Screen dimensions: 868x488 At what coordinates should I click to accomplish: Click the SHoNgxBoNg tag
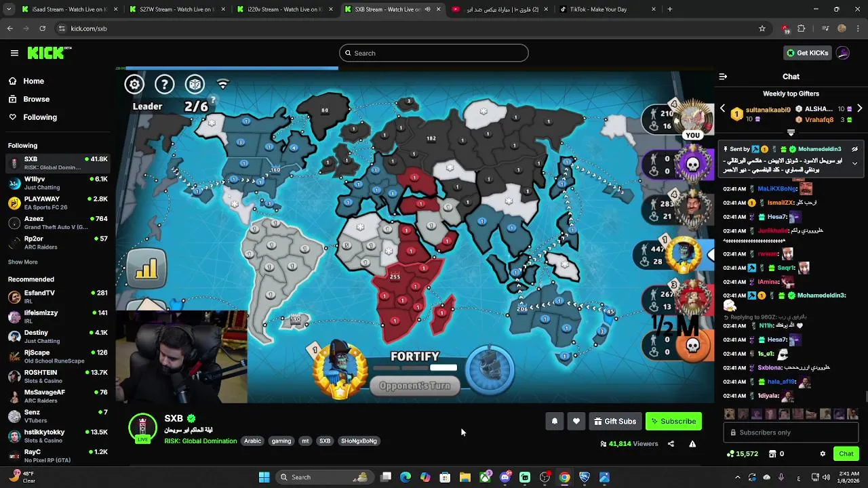pos(359,441)
